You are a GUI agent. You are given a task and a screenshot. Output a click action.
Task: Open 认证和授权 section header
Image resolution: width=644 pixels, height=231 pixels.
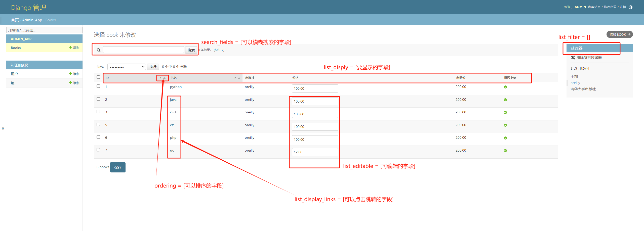19,65
